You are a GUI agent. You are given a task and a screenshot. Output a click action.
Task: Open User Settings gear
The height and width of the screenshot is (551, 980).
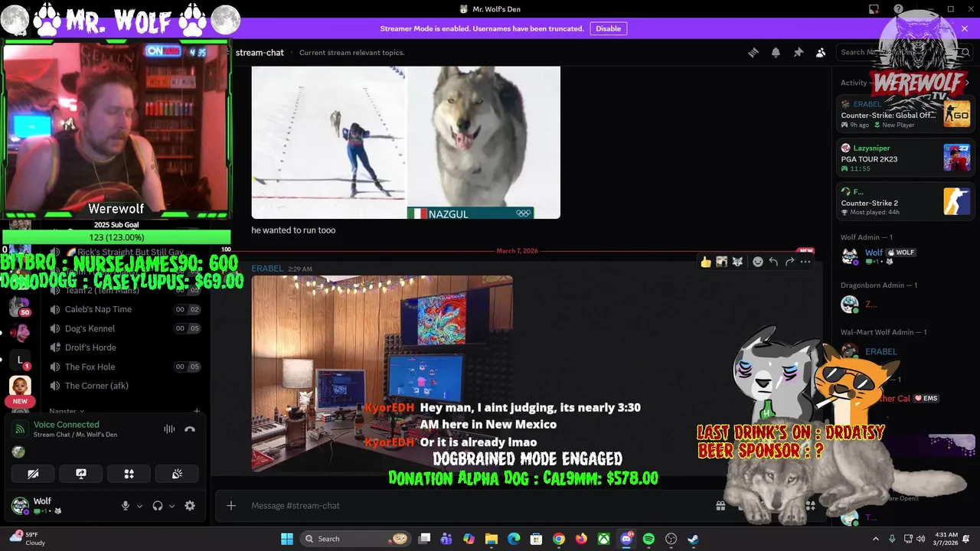(x=190, y=506)
